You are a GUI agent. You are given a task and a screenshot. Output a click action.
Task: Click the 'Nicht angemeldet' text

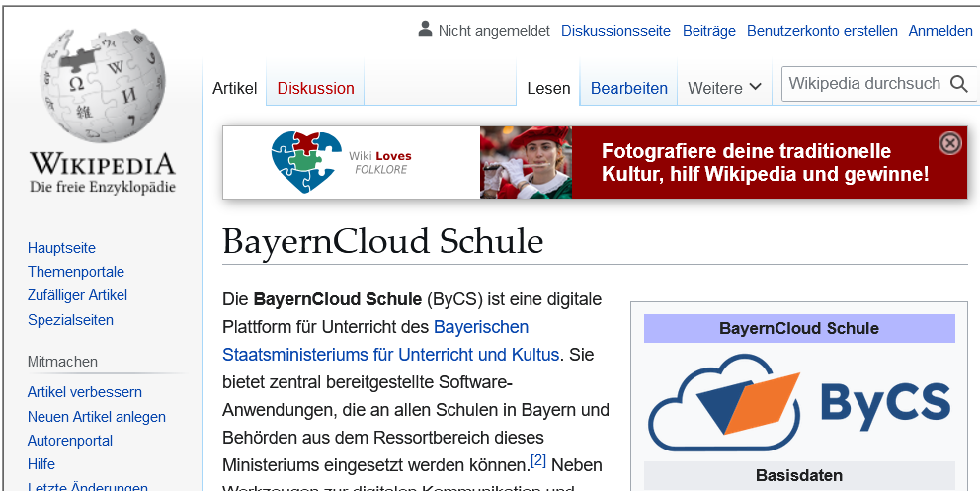494,31
